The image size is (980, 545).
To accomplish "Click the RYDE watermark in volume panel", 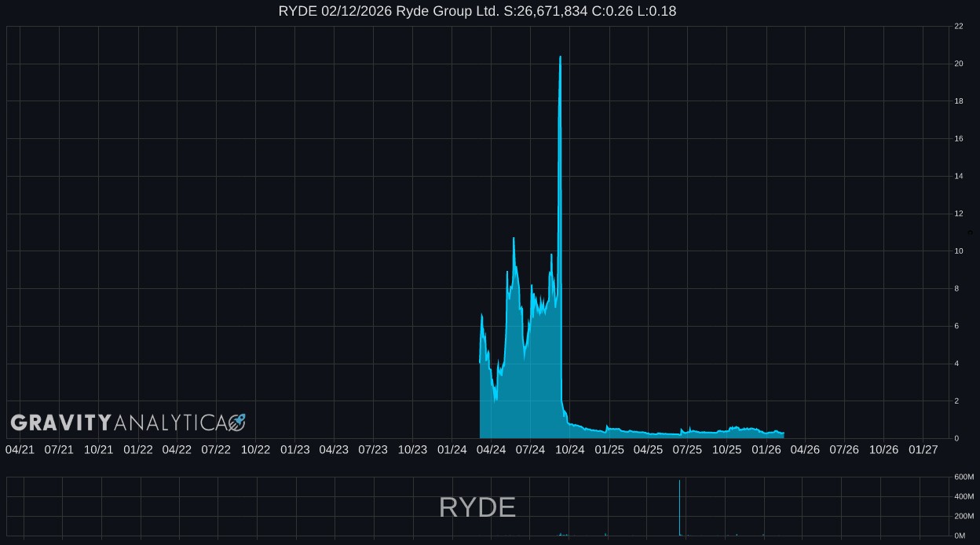I will [x=477, y=507].
